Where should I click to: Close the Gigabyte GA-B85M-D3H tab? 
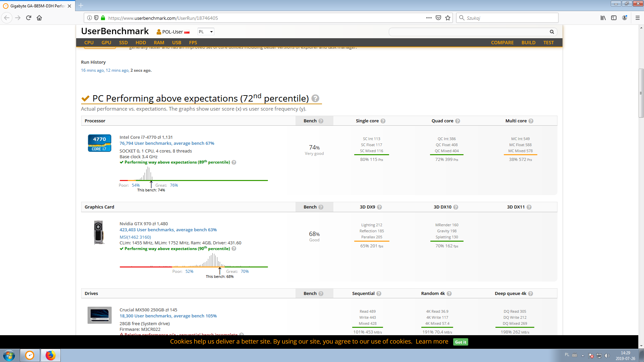(x=69, y=6)
